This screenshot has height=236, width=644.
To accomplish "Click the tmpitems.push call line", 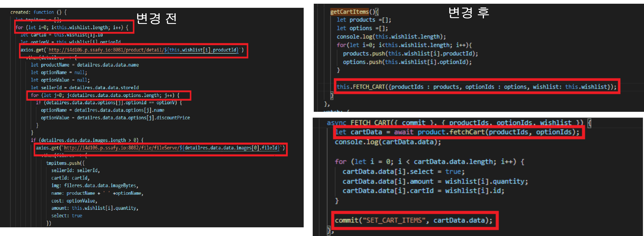I will point(65,163).
